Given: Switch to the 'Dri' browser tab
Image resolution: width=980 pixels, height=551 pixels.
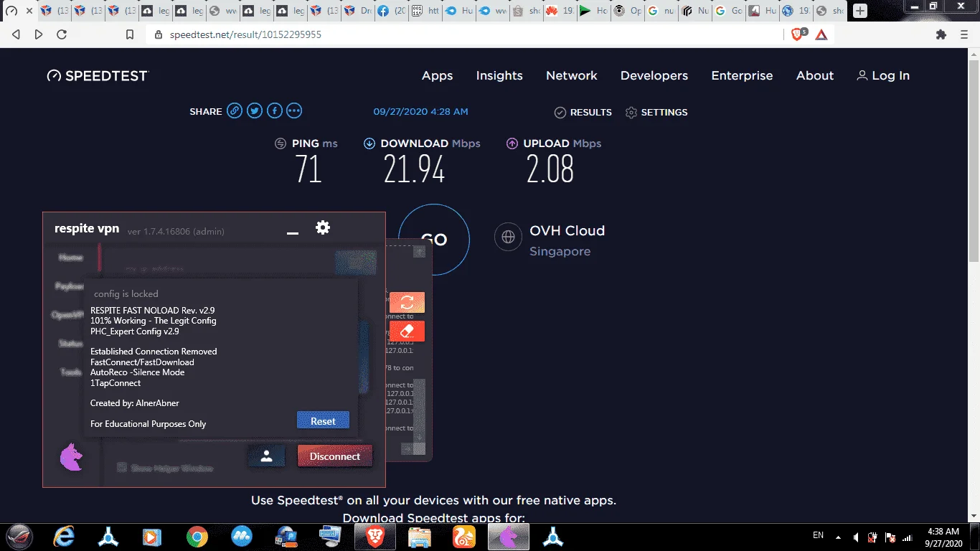Looking at the screenshot, I should pos(357,11).
